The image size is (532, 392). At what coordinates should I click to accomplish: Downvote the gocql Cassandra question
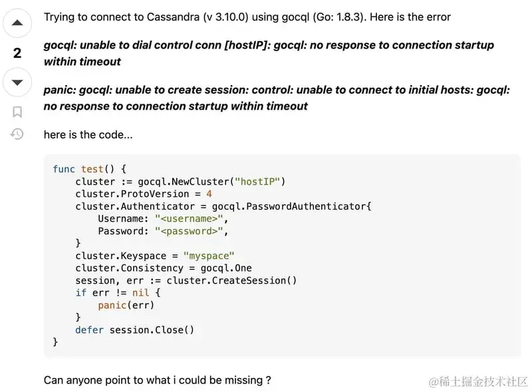17,82
